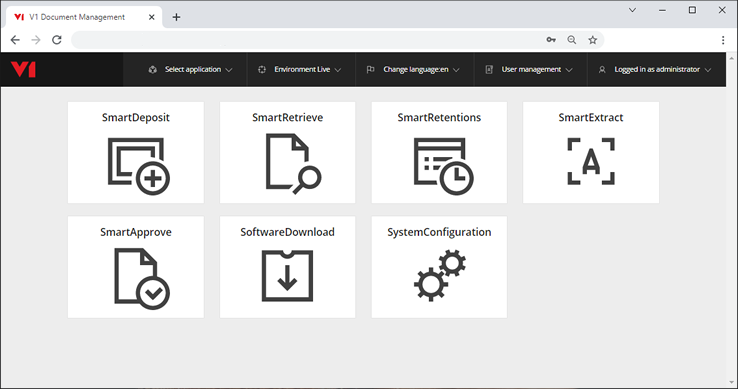Select the SmartExtract text capture icon
The height and width of the screenshot is (389, 738).
click(591, 161)
